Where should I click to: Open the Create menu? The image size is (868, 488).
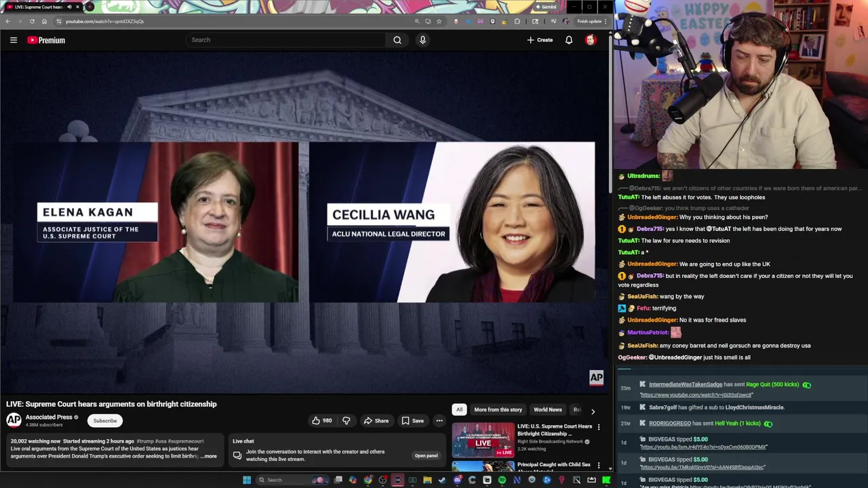(x=540, y=40)
